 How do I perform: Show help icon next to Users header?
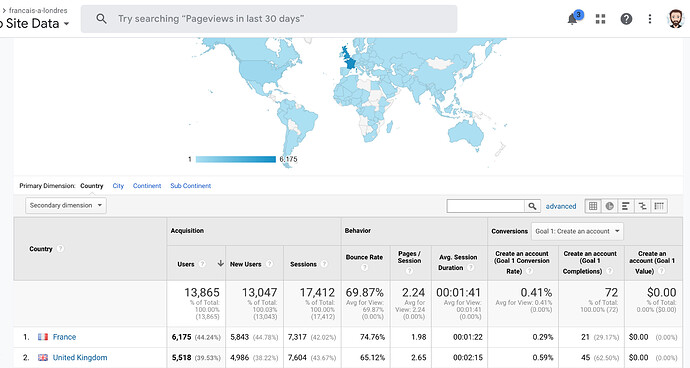[x=202, y=264]
